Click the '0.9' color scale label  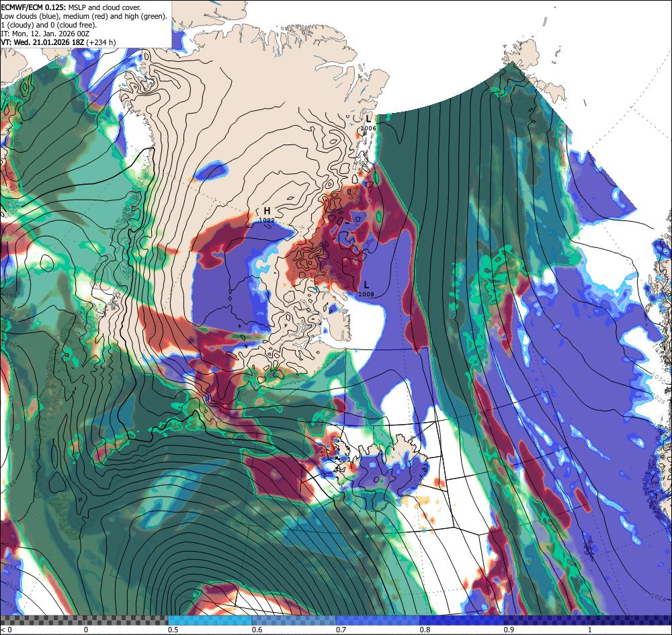click(x=509, y=630)
